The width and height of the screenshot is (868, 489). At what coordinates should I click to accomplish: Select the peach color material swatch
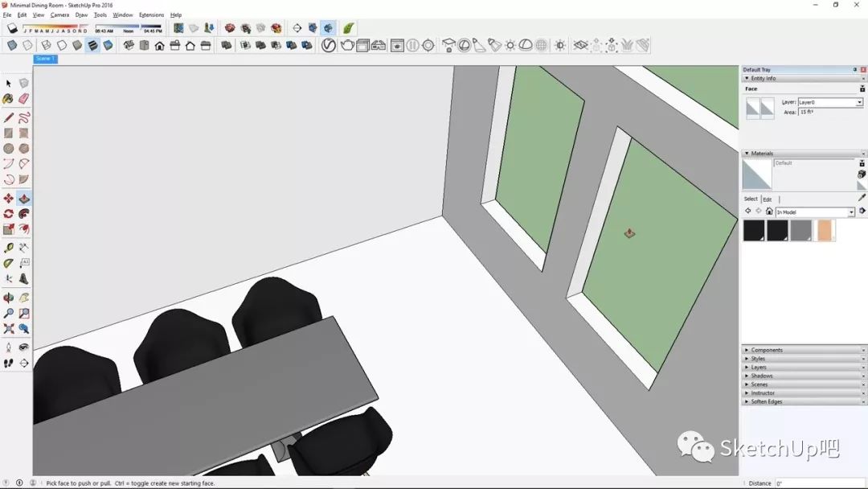pyautogui.click(x=825, y=231)
